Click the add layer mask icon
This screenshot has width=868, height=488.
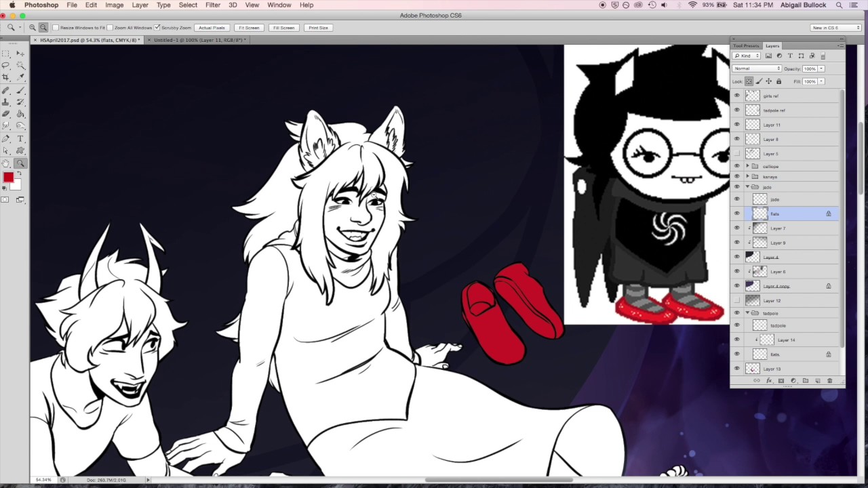[x=781, y=381]
